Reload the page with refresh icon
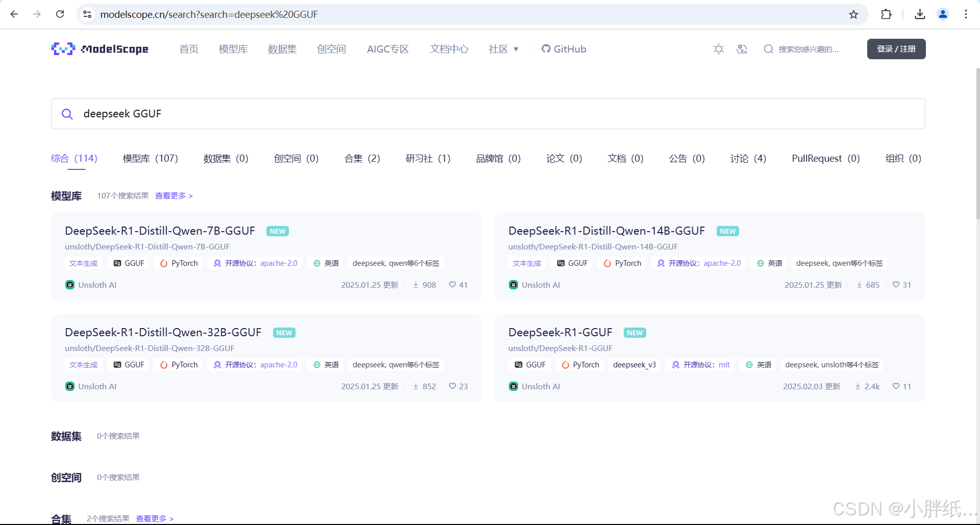The height and width of the screenshot is (525, 980). point(60,14)
